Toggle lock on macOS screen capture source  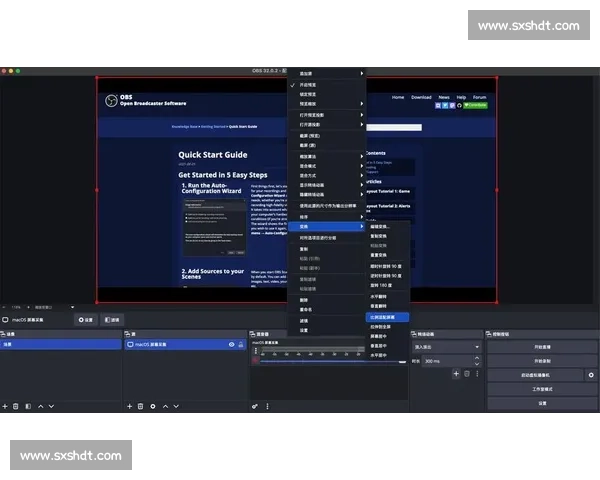pyautogui.click(x=242, y=344)
